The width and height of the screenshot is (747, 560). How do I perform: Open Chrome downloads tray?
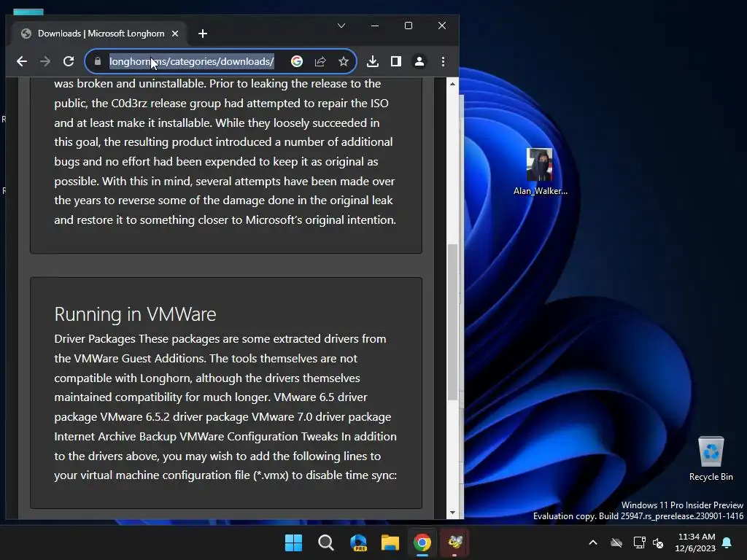coord(373,61)
